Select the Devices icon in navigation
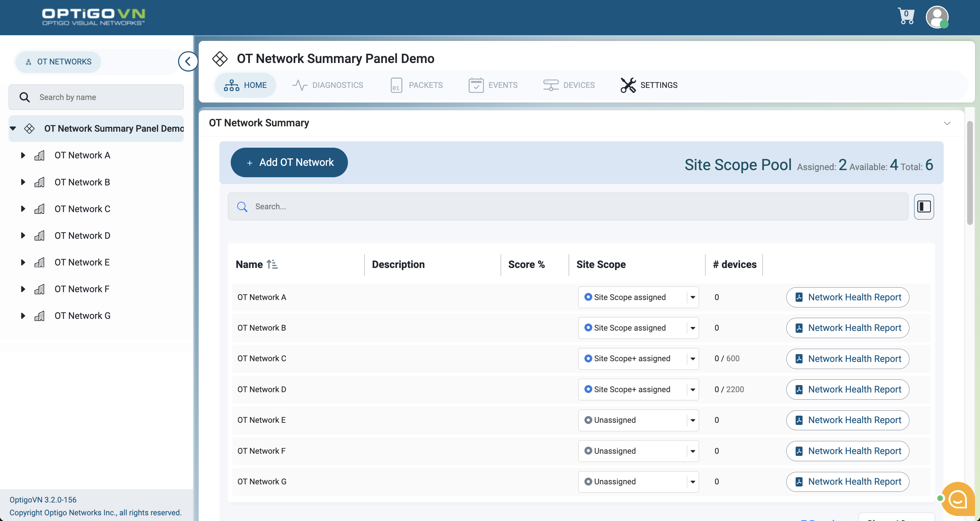Viewport: 980px width, 521px height. (x=551, y=85)
